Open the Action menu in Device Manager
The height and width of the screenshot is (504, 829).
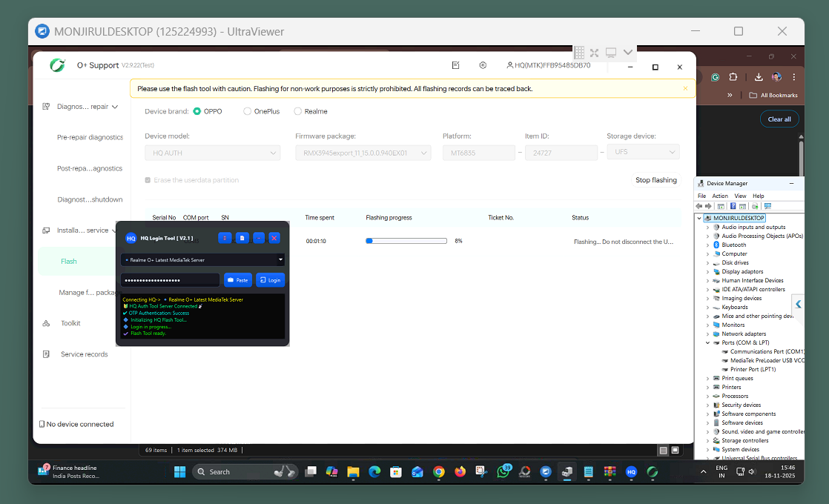(x=720, y=196)
